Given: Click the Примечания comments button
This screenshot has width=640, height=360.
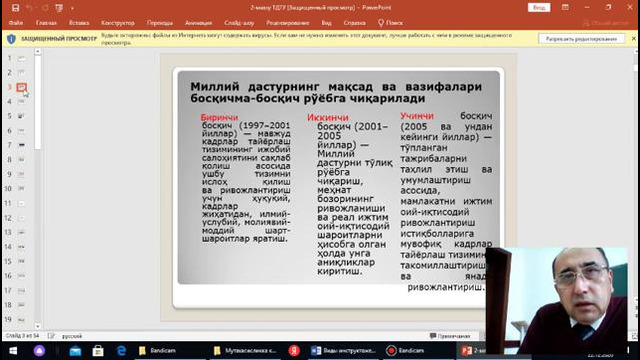Looking at the screenshot, I should [x=450, y=336].
